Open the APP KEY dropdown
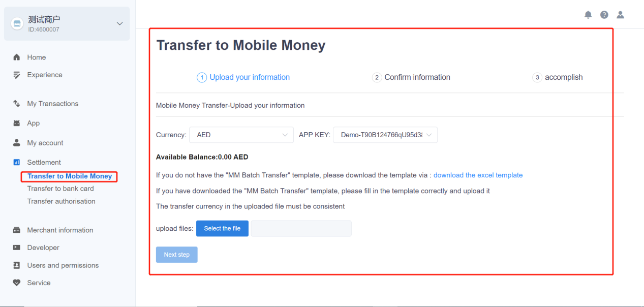The width and height of the screenshot is (644, 307). click(x=385, y=135)
